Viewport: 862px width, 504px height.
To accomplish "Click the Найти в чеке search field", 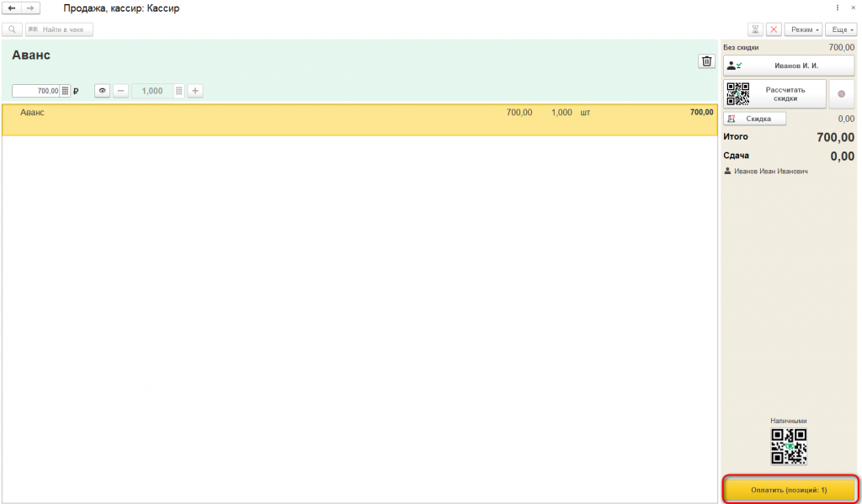I will pyautogui.click(x=60, y=29).
